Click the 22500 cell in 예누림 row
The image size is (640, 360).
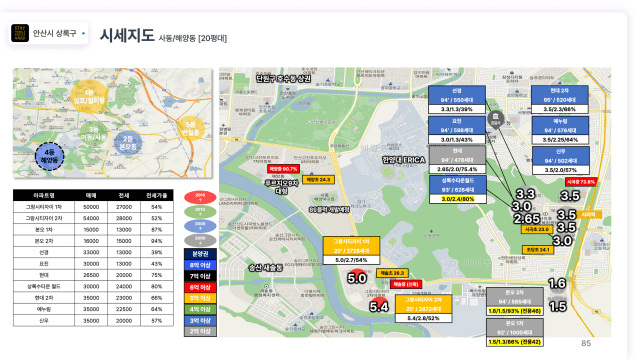(124, 309)
